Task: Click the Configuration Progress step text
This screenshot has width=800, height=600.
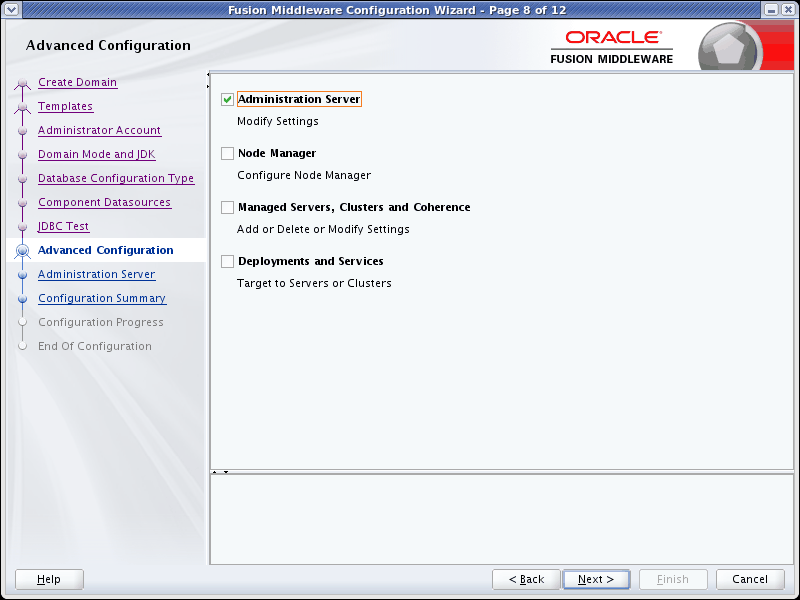Action: click(x=101, y=322)
